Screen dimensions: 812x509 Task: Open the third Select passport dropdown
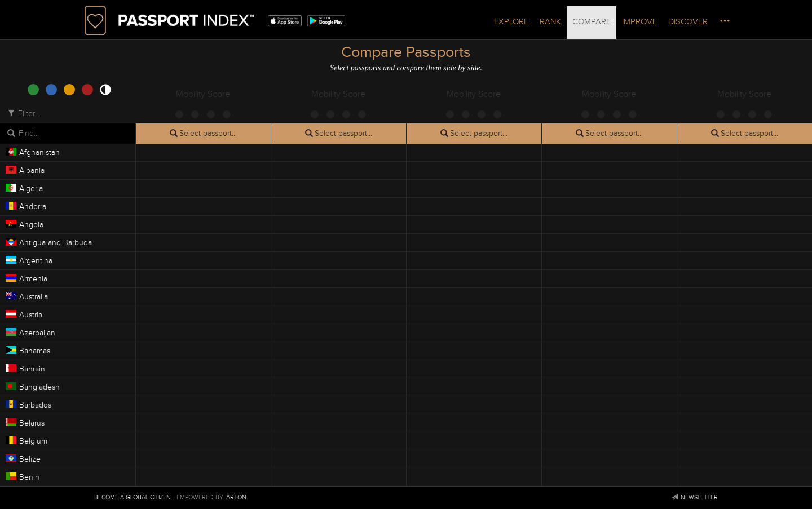474,134
